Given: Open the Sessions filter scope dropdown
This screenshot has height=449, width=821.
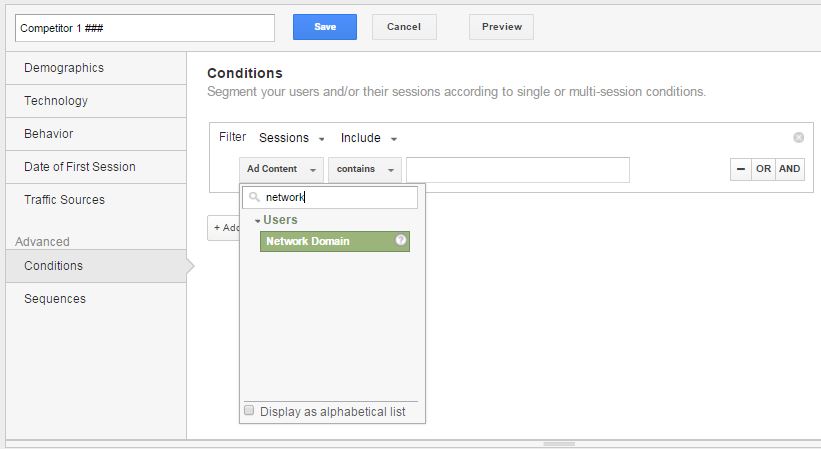Looking at the screenshot, I should (292, 138).
